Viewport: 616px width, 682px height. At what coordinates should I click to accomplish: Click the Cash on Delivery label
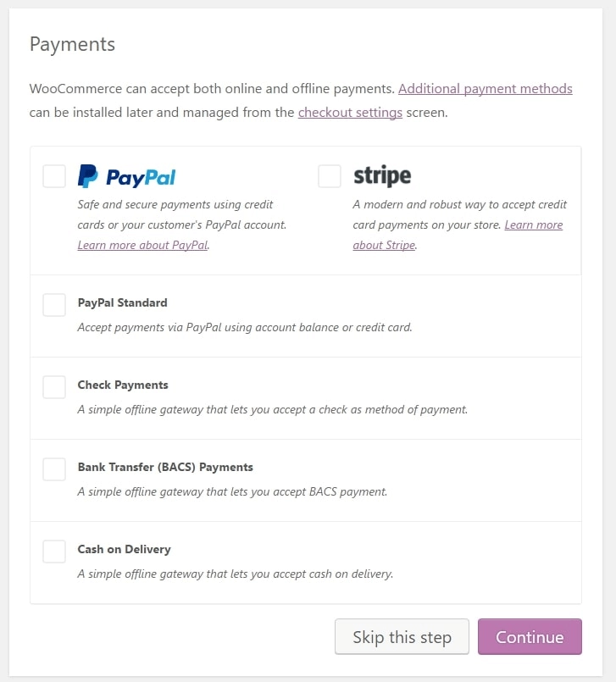point(124,549)
